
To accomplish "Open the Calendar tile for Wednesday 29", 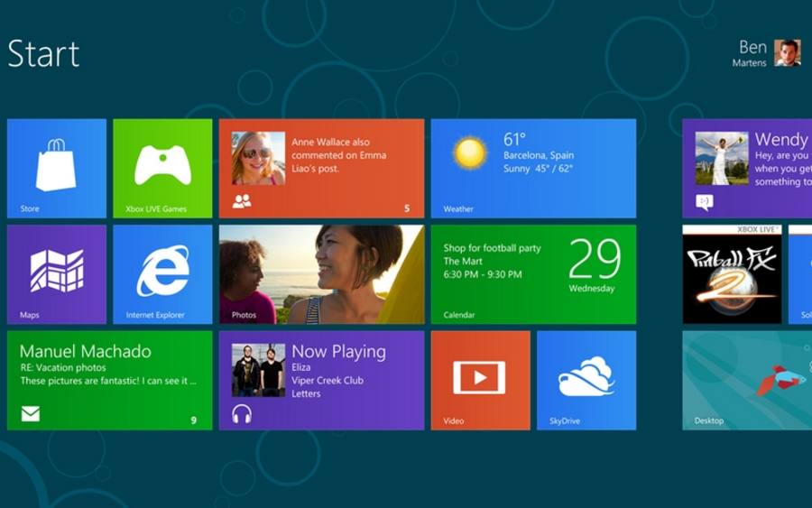I will click(x=533, y=274).
